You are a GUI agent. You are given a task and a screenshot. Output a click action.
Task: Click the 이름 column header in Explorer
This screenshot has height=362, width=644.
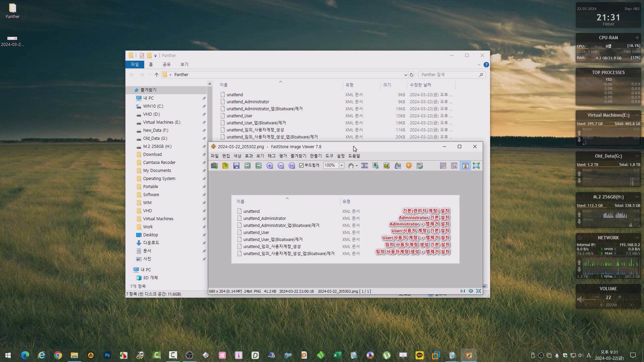(224, 85)
